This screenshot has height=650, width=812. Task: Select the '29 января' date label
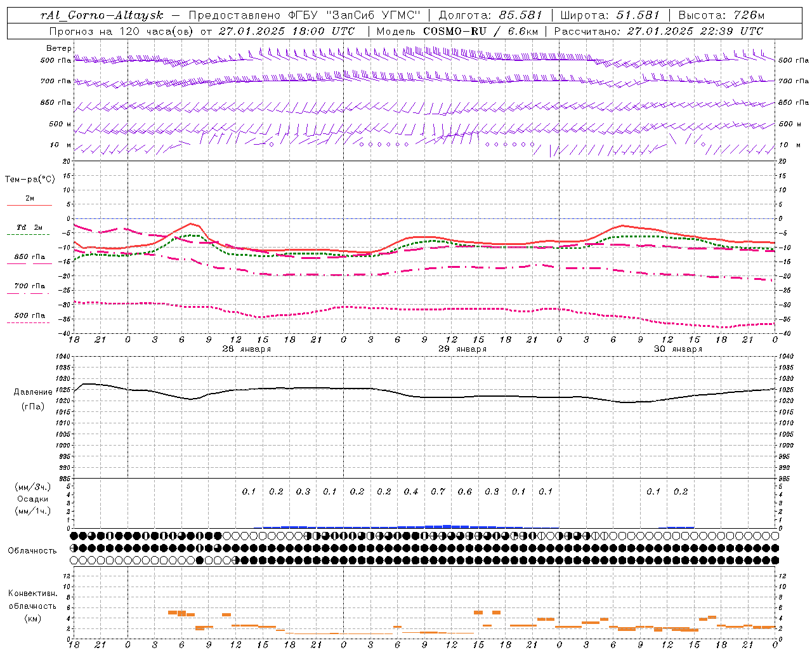(462, 349)
